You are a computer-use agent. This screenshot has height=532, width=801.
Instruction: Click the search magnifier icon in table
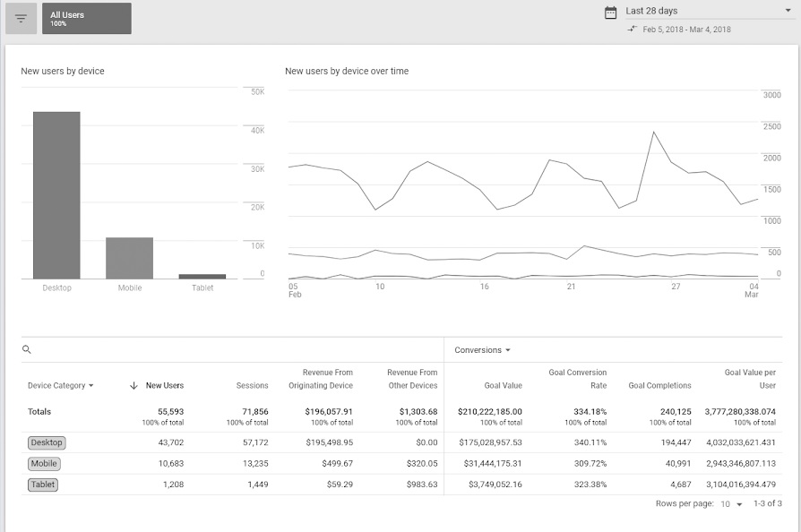click(27, 350)
